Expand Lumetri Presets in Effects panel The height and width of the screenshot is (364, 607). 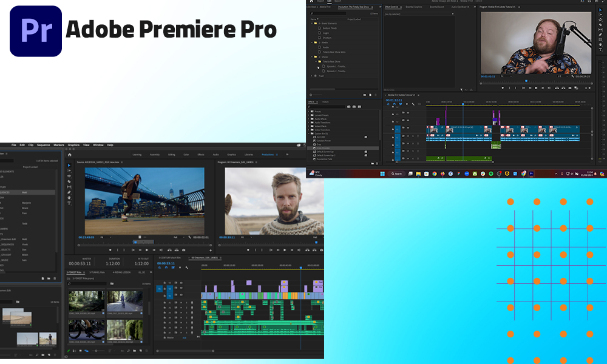pos(309,115)
